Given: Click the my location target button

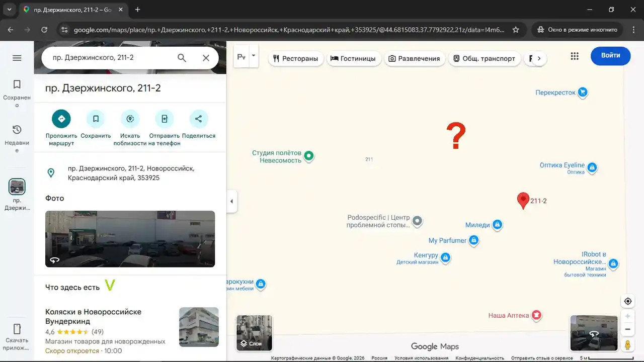Looking at the screenshot, I should (627, 301).
